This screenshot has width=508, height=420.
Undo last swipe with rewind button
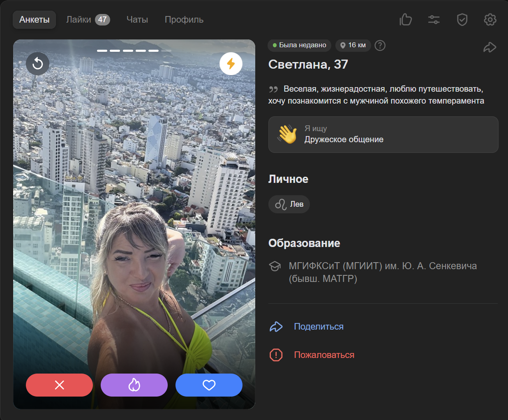coord(37,64)
